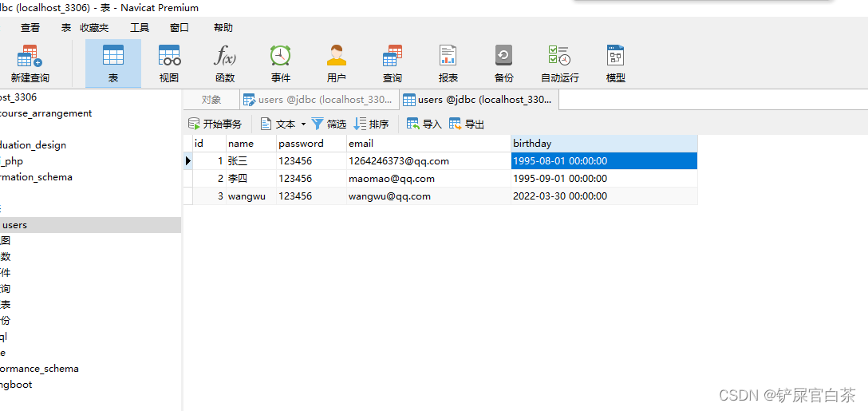Click the email column header

(x=429, y=144)
